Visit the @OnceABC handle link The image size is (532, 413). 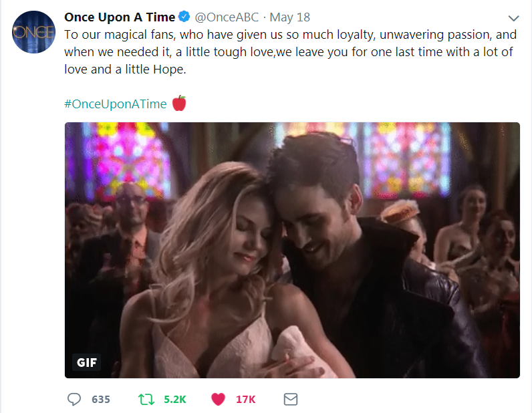pos(227,17)
